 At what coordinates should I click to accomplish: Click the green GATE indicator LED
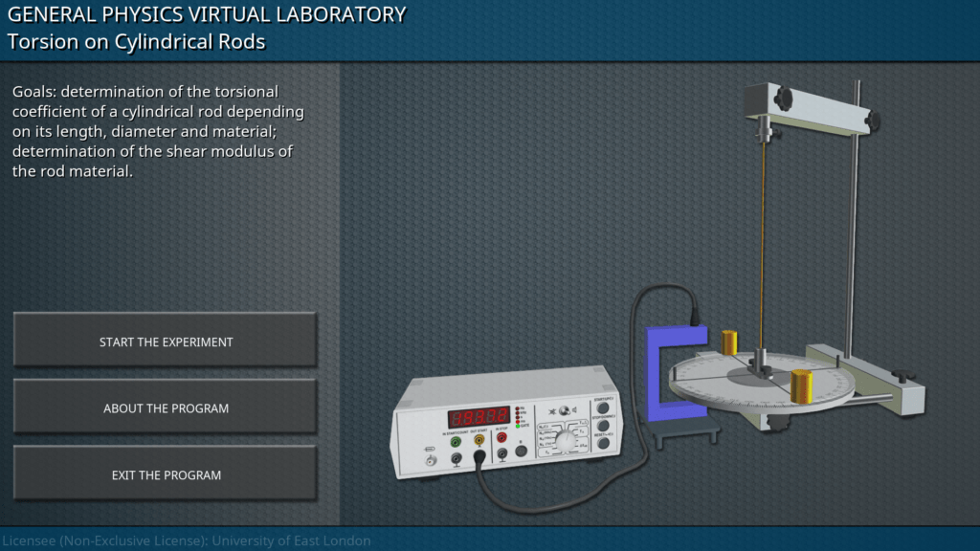click(520, 425)
